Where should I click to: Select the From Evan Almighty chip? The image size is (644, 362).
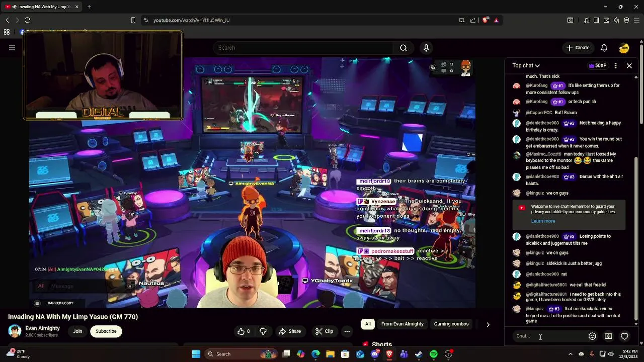pos(402,324)
